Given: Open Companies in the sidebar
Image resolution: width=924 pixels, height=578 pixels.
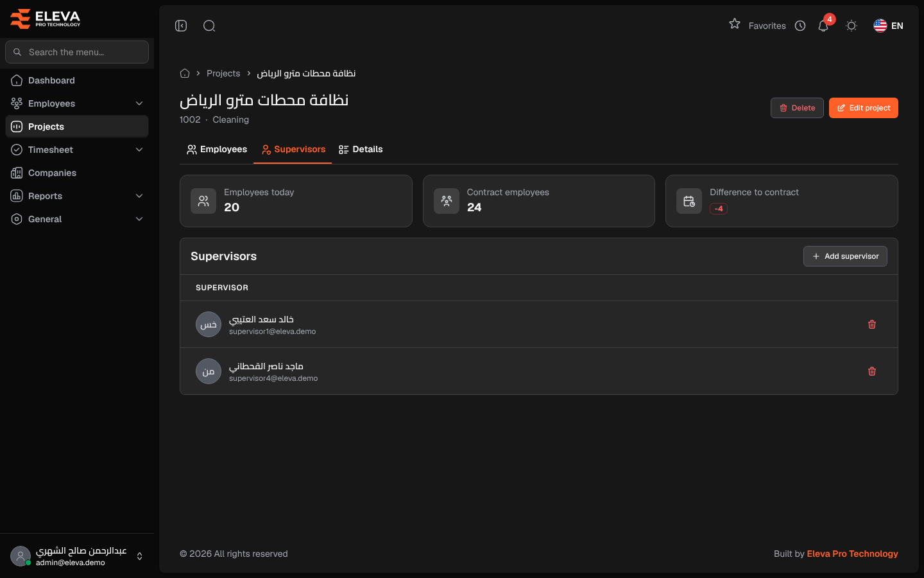Looking at the screenshot, I should click(77, 173).
